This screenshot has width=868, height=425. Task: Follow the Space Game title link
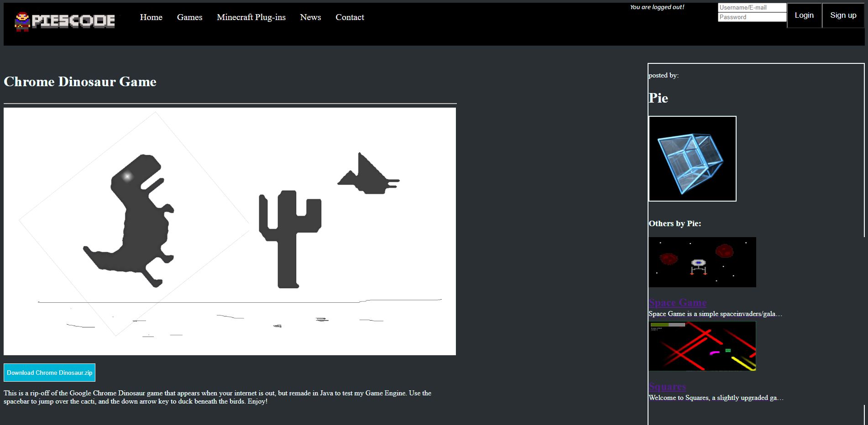point(677,302)
